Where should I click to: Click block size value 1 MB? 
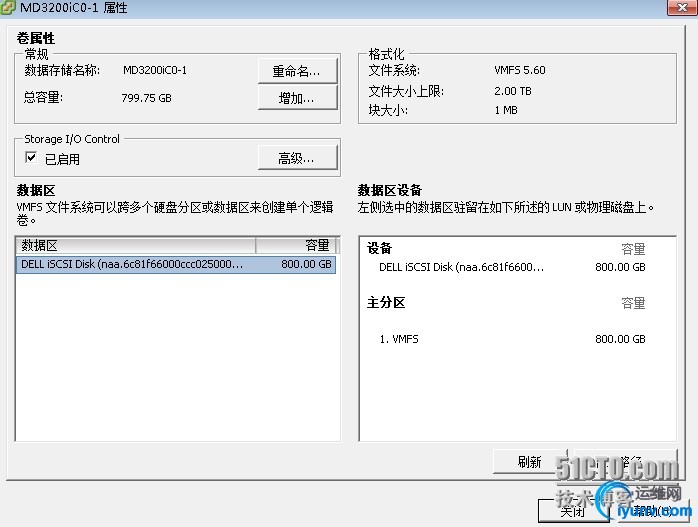[506, 110]
